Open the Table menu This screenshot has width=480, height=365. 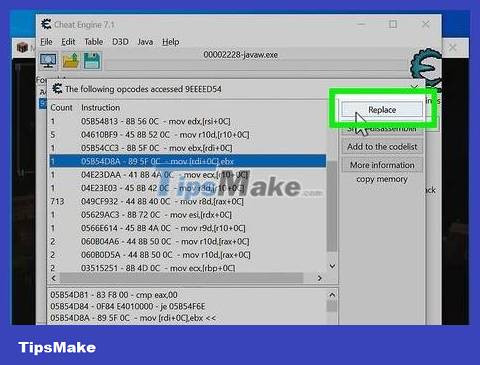[93, 42]
